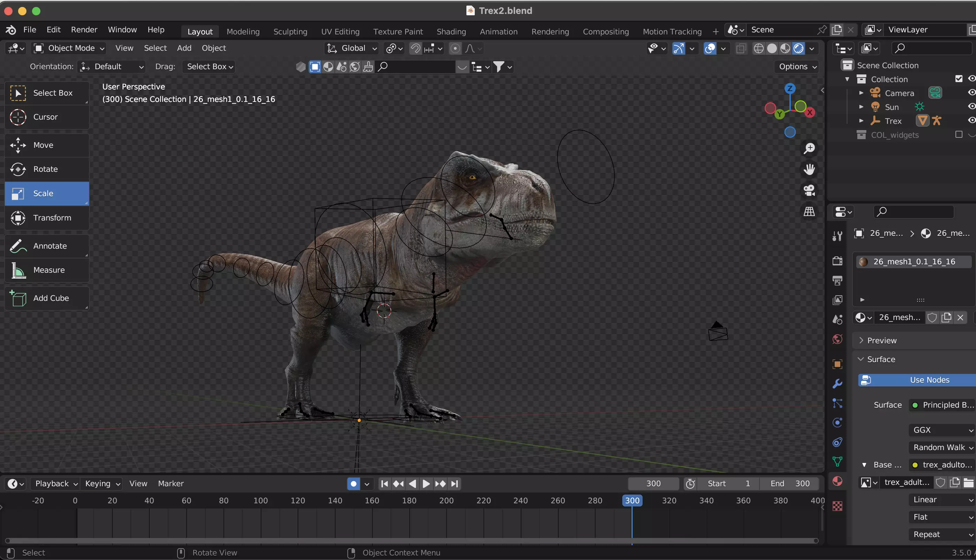Activate the Transform tool
The image size is (976, 560).
(47, 218)
